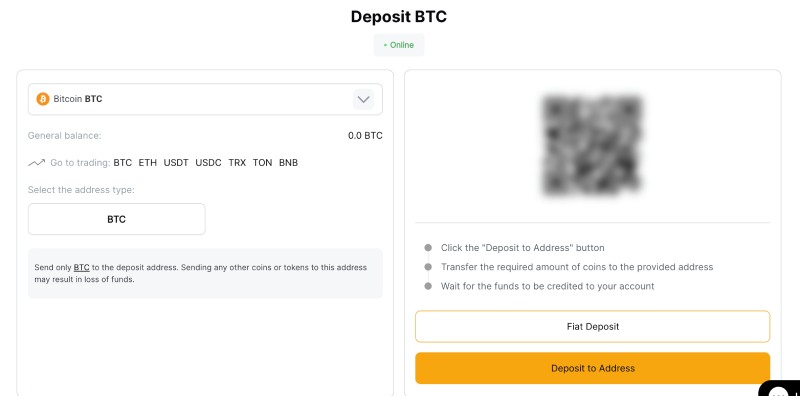The height and width of the screenshot is (396, 800).
Task: Go to ETH trading link
Action: click(147, 163)
